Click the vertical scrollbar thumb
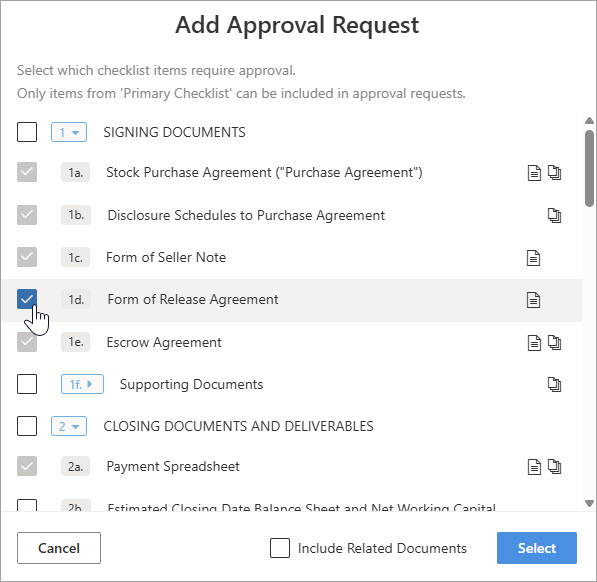This screenshot has width=597, height=582. pyautogui.click(x=589, y=169)
